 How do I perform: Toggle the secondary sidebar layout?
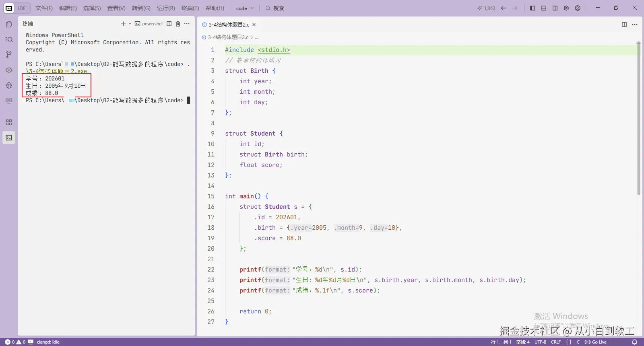coord(555,8)
